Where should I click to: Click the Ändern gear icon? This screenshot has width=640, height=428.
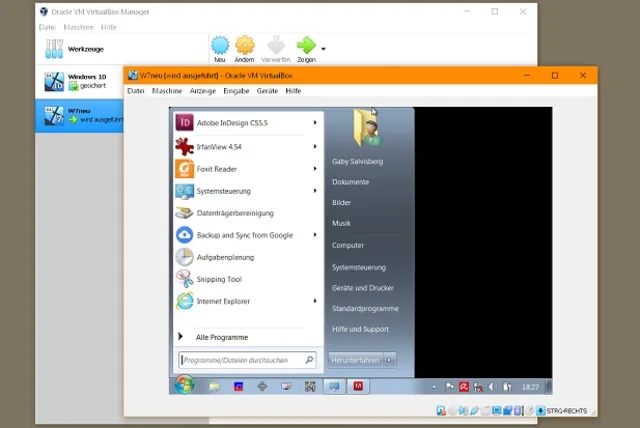click(x=245, y=47)
